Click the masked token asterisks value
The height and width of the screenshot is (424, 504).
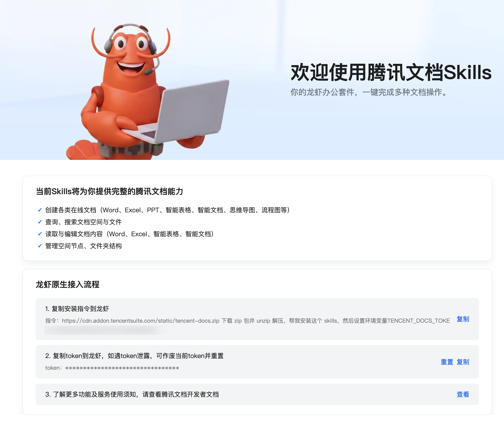pos(122,368)
